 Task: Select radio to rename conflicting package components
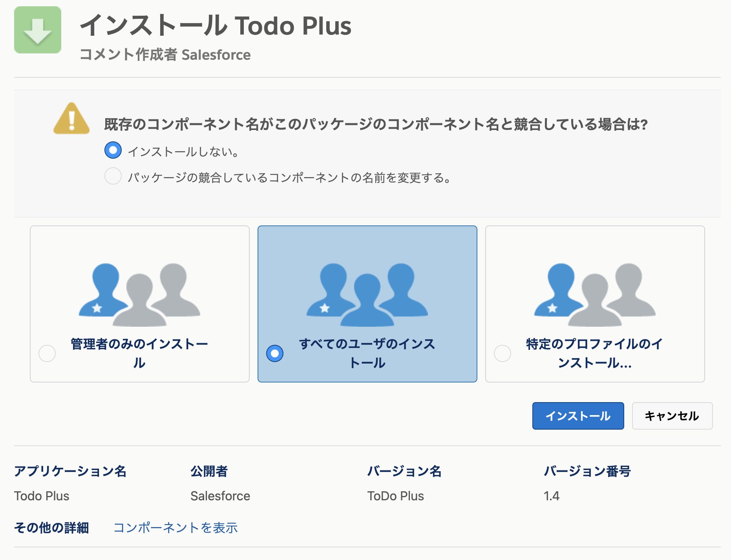pos(113,176)
